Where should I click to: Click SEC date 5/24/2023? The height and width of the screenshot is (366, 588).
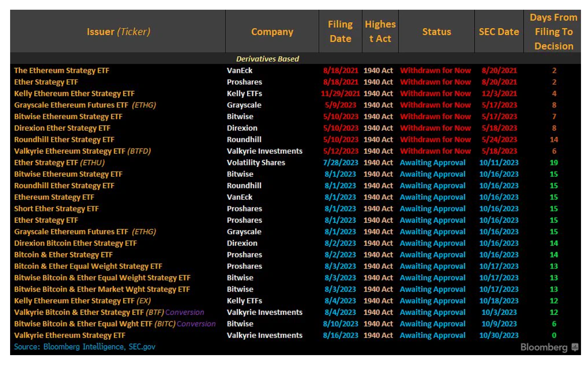pyautogui.click(x=499, y=139)
